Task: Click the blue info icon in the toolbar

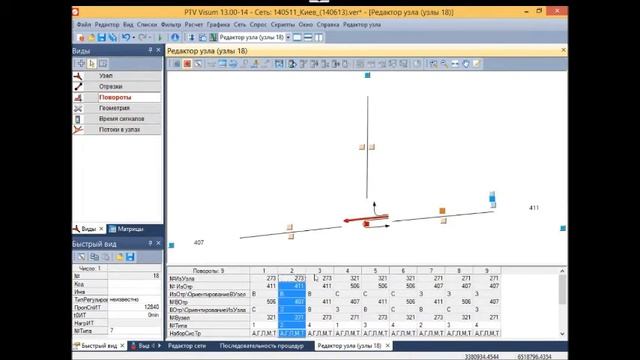Action: pos(175,38)
